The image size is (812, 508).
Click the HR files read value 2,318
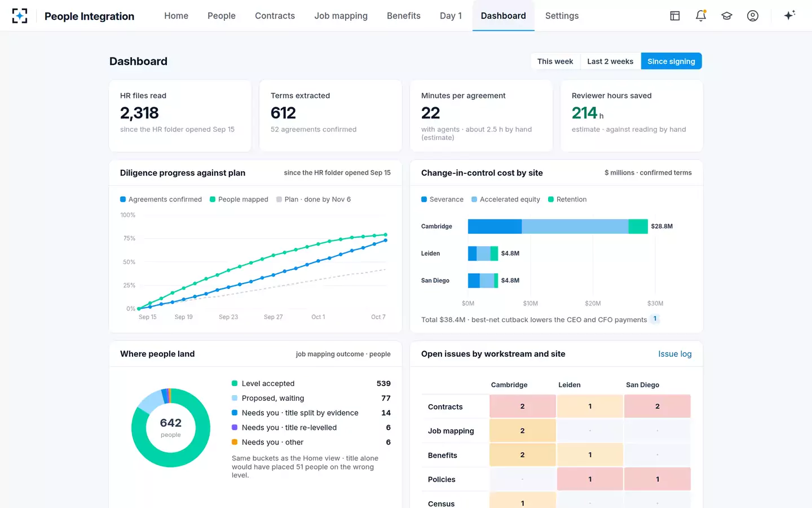pos(139,113)
